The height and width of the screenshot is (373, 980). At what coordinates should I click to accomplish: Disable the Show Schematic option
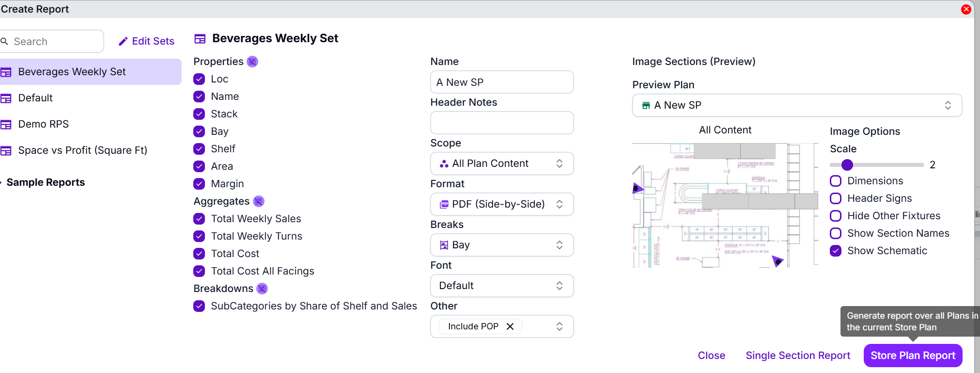pos(836,251)
